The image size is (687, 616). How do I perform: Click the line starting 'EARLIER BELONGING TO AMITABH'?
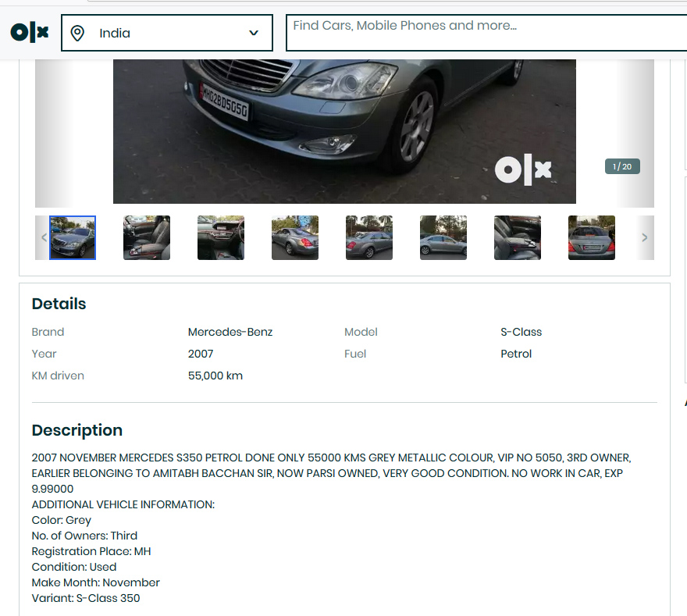[x=327, y=474]
